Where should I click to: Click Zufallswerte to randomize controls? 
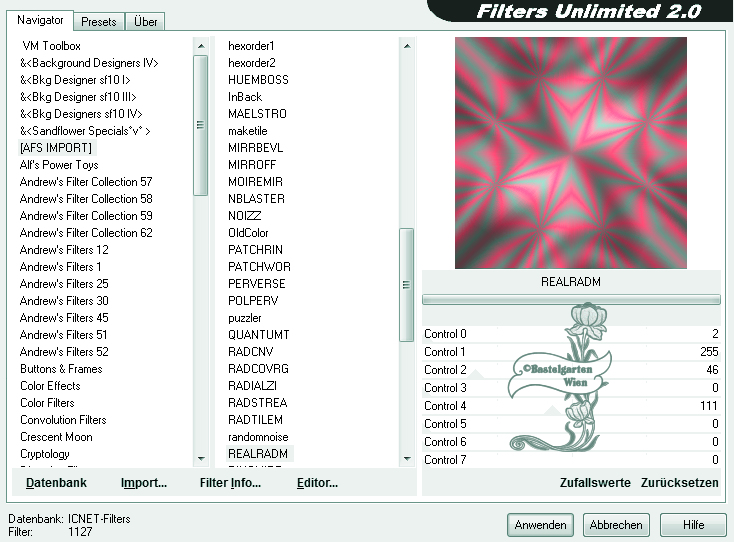click(595, 483)
